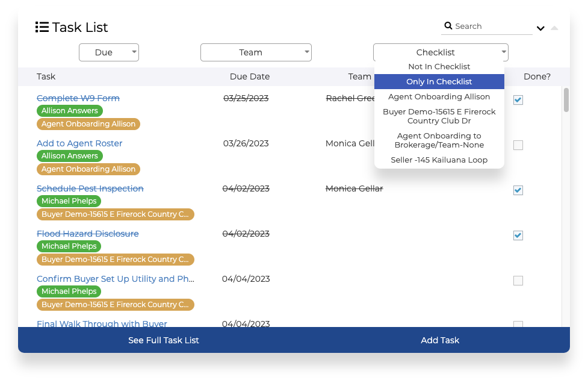Screen dimensions: 588x383
Task: Click the Due Date column header
Action: pyautogui.click(x=250, y=76)
